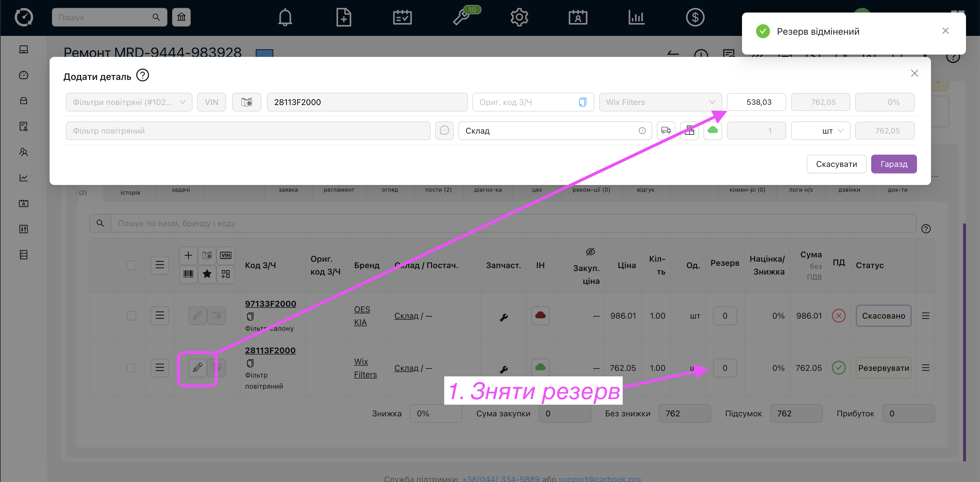Open the шт unit dropdown
The image size is (980, 482).
click(820, 130)
